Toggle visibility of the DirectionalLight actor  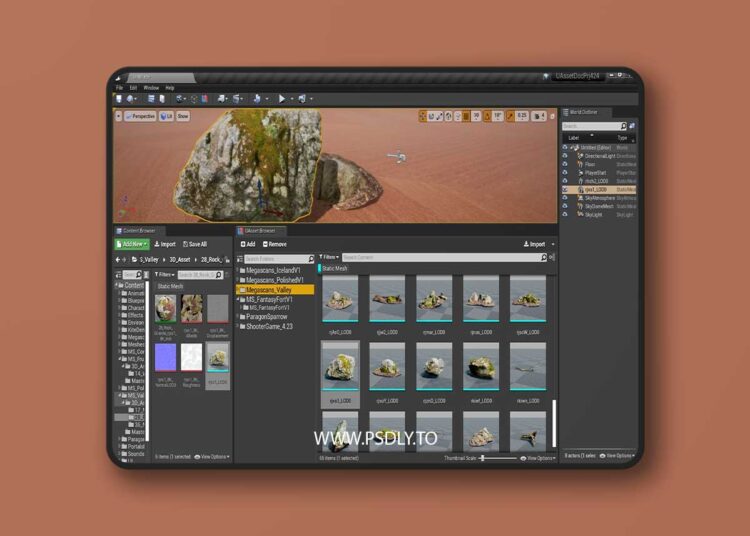565,155
